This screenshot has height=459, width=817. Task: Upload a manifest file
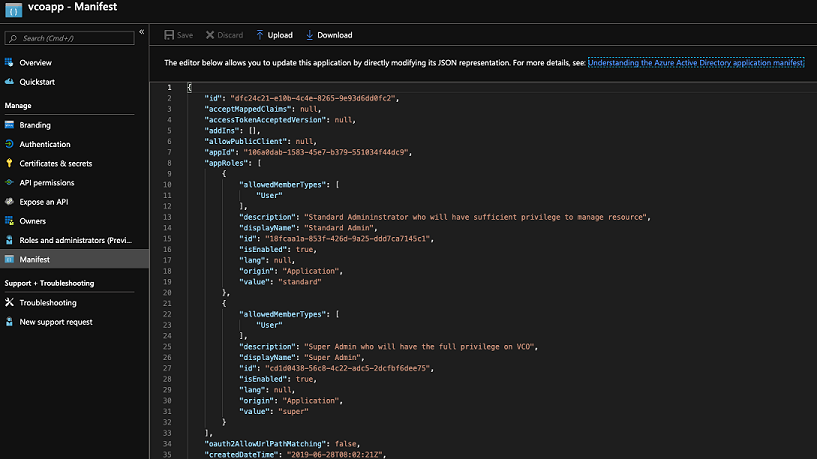(274, 35)
